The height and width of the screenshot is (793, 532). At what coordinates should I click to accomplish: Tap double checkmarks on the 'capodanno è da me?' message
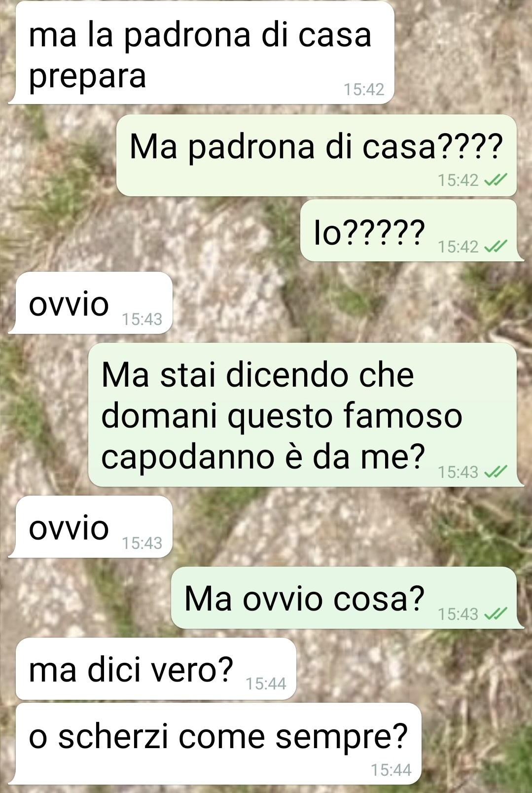click(x=496, y=472)
